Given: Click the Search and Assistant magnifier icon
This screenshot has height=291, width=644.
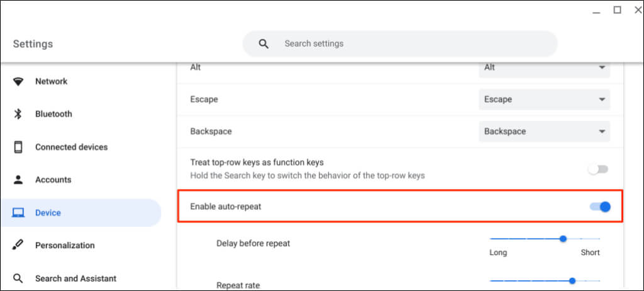Looking at the screenshot, I should (18, 278).
